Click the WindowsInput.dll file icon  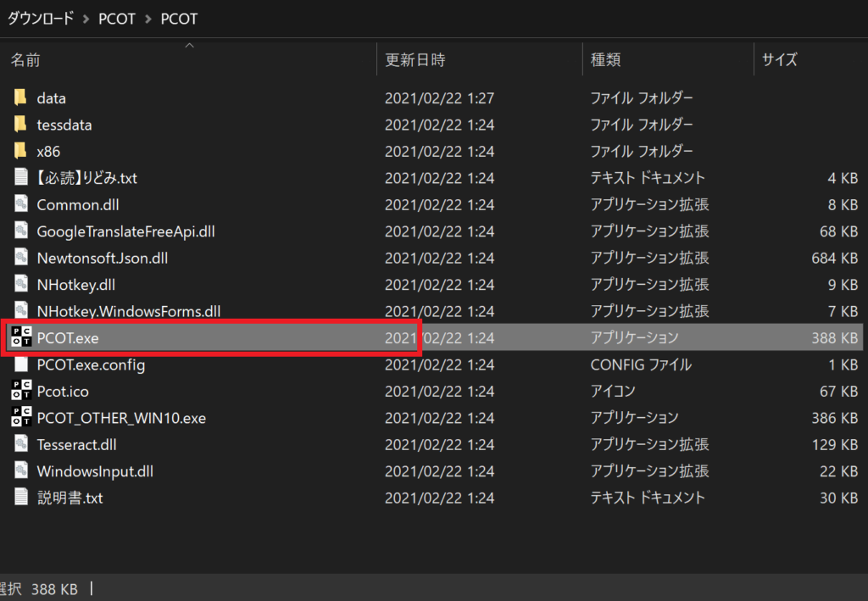[21, 470]
